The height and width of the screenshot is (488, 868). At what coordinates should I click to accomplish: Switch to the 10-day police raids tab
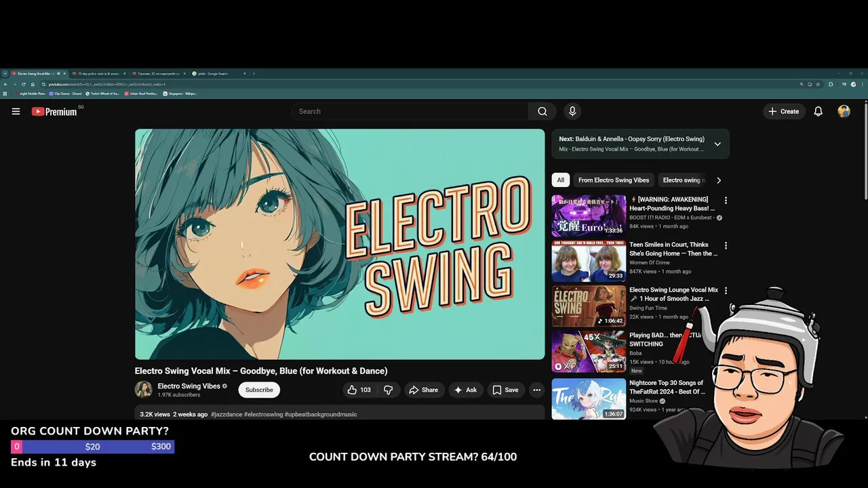click(x=98, y=73)
